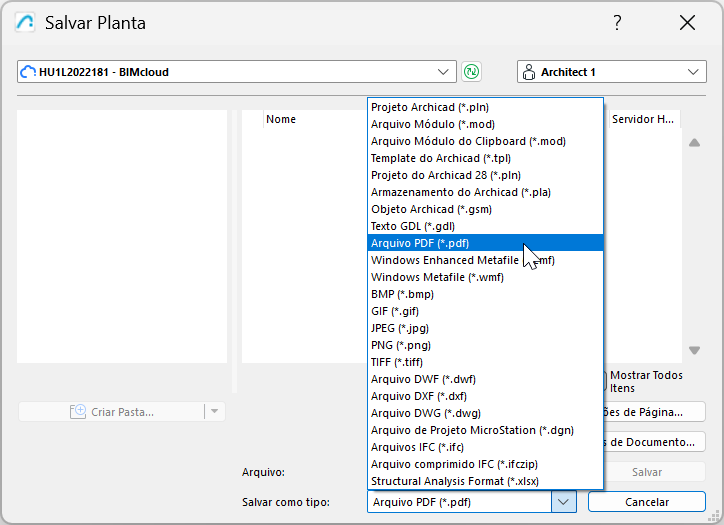Image resolution: width=724 pixels, height=525 pixels.
Task: Select Texto GDL (*.gdl) option
Action: click(x=485, y=226)
